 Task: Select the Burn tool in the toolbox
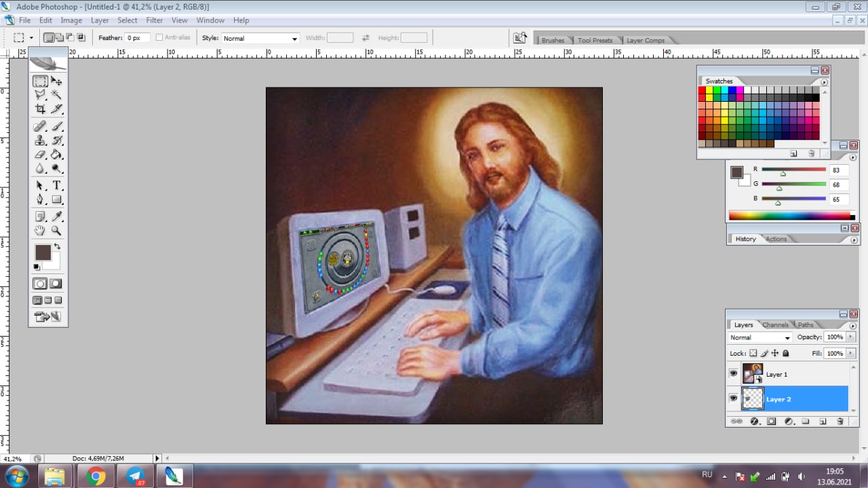pyautogui.click(x=57, y=168)
